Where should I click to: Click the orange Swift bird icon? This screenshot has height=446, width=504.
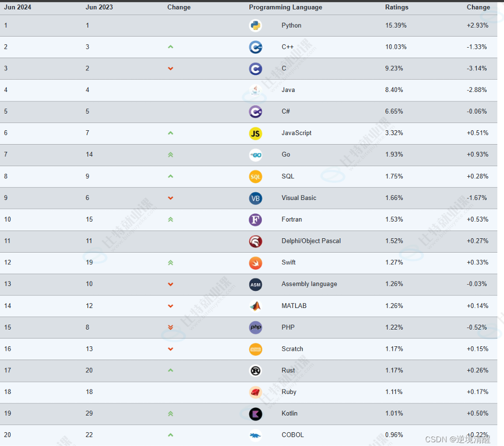(255, 263)
